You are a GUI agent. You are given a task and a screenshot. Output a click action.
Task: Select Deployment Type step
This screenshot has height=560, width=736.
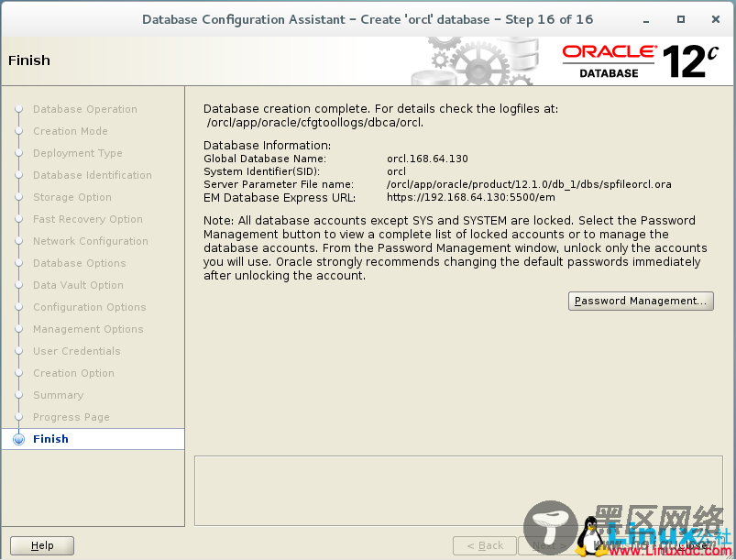(x=77, y=153)
